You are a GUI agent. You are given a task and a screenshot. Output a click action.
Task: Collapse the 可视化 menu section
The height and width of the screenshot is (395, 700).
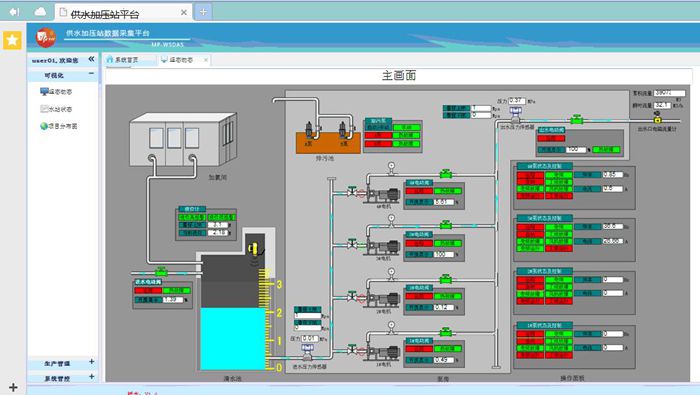(x=91, y=74)
